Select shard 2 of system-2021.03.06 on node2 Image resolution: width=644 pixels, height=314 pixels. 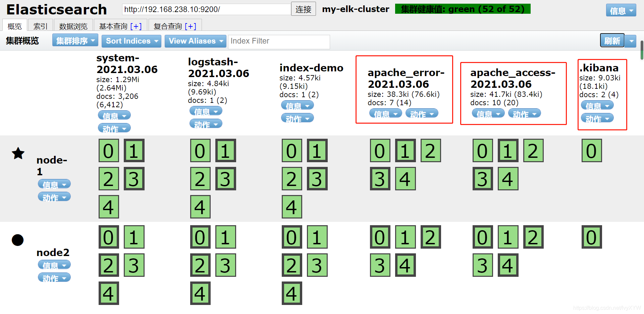pos(109,265)
